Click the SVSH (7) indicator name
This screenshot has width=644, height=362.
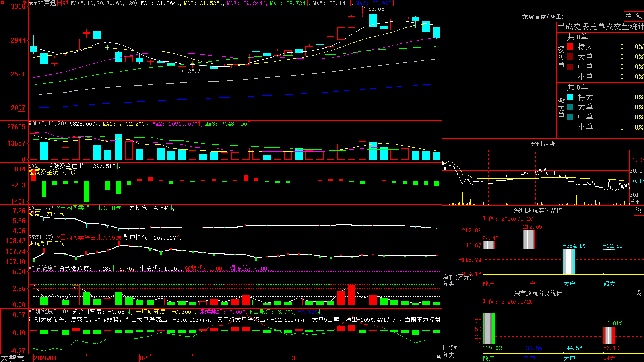pos(41,238)
